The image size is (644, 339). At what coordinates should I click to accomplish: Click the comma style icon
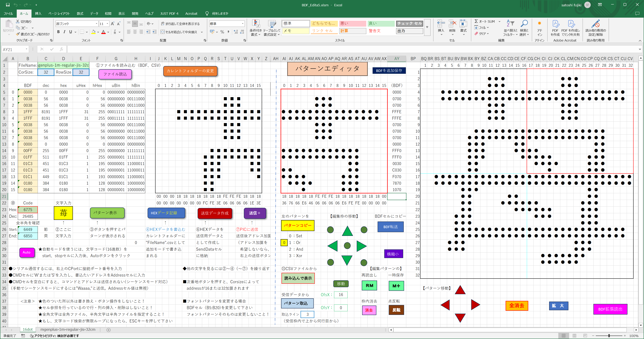coord(229,32)
